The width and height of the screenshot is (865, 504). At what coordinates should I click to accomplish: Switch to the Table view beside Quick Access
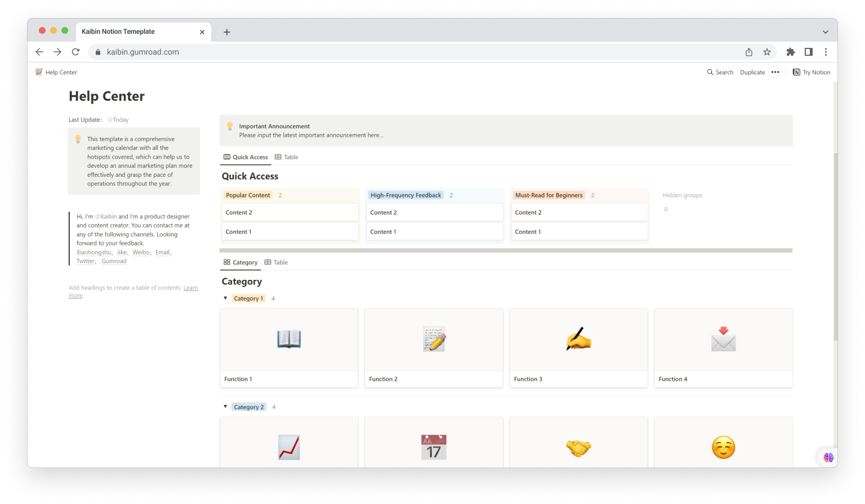(287, 157)
